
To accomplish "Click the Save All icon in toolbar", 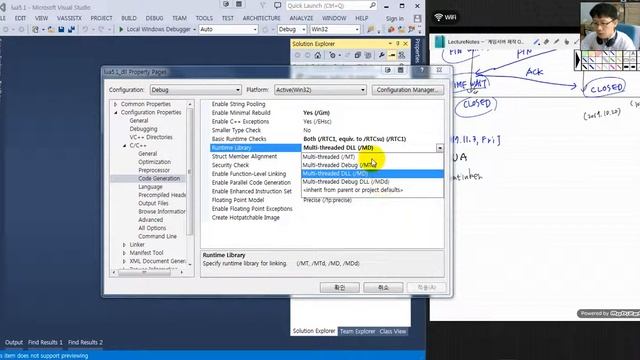I will (x=71, y=29).
